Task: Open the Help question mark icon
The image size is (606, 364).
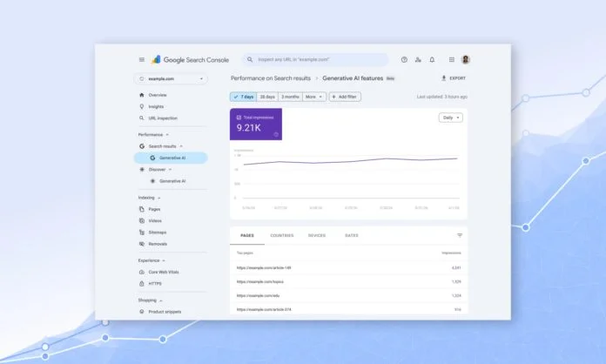Action: 404,59
